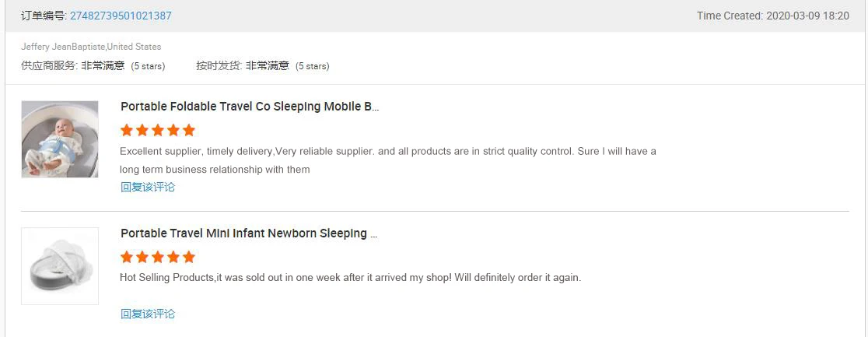Screen dimensions: 868x337
Task: Click fifth star of Mini Infant review rating
Action: [188, 257]
